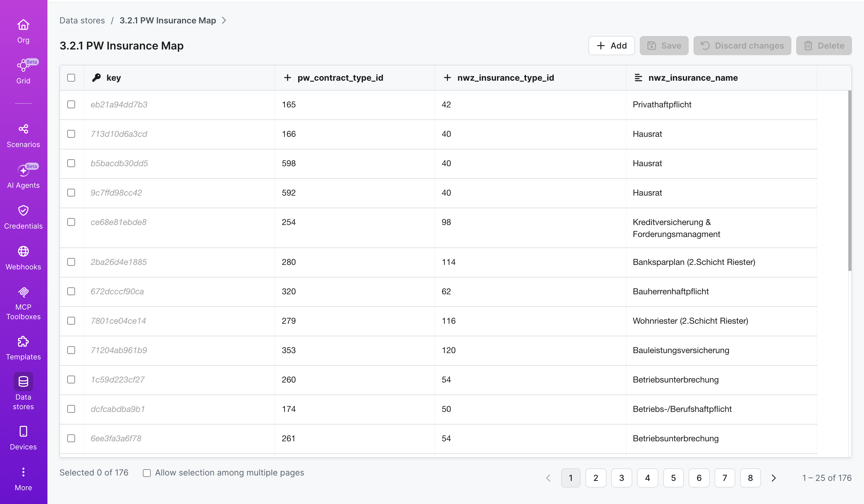
Task: Click the 3.2.1 PW Insurance Map breadcrumb
Action: click(x=168, y=21)
